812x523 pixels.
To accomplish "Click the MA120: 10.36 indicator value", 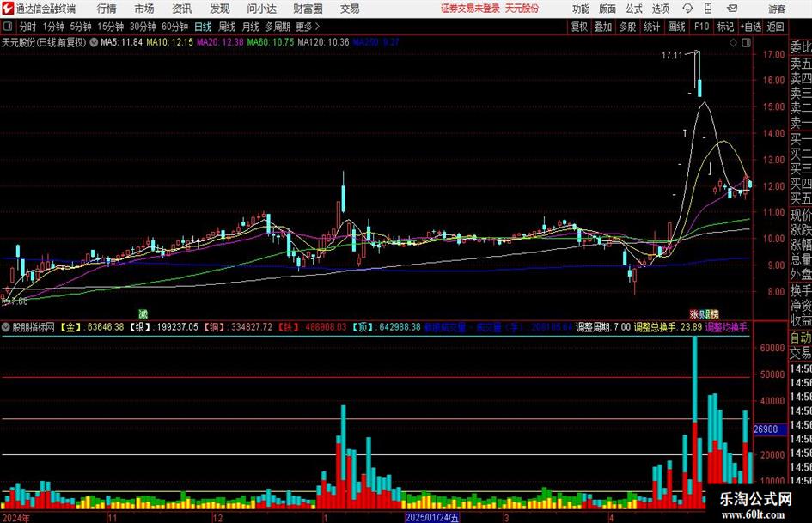I will (324, 42).
